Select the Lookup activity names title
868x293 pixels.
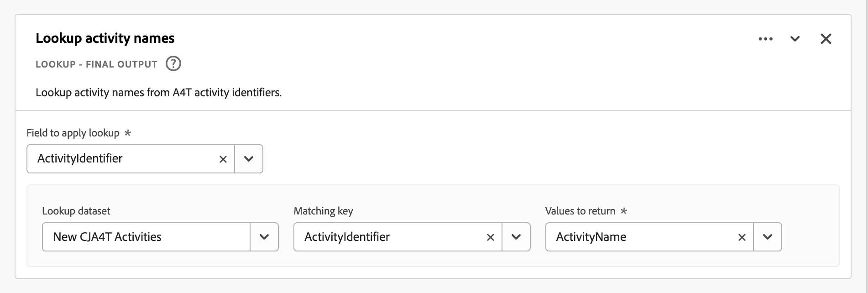tap(105, 38)
